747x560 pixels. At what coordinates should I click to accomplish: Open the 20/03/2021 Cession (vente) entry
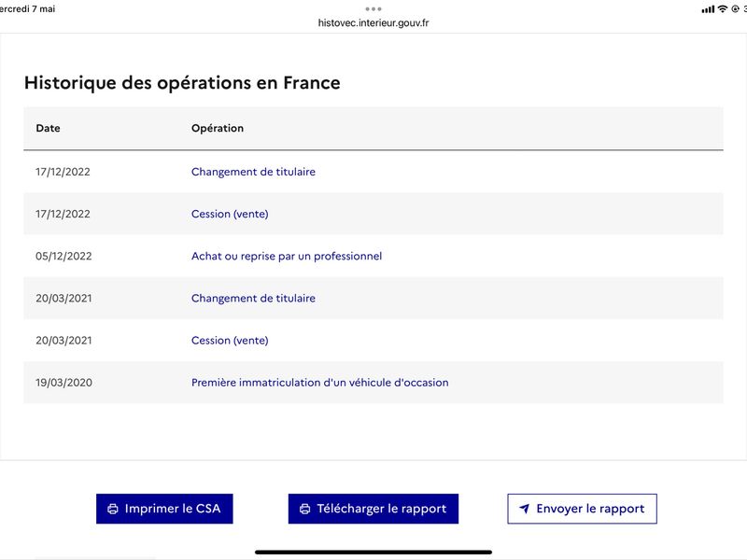[230, 341]
